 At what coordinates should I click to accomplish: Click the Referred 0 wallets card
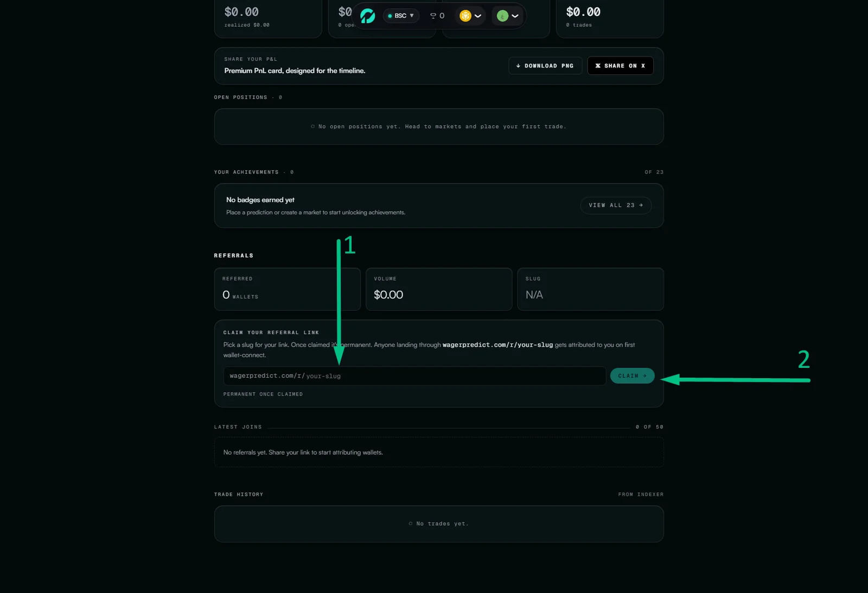pyautogui.click(x=288, y=289)
